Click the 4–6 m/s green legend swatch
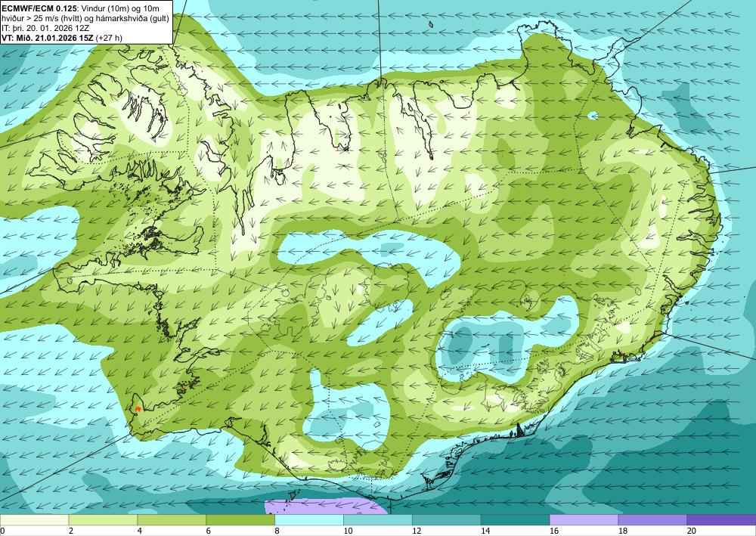The width and height of the screenshot is (756, 536). pos(172,519)
